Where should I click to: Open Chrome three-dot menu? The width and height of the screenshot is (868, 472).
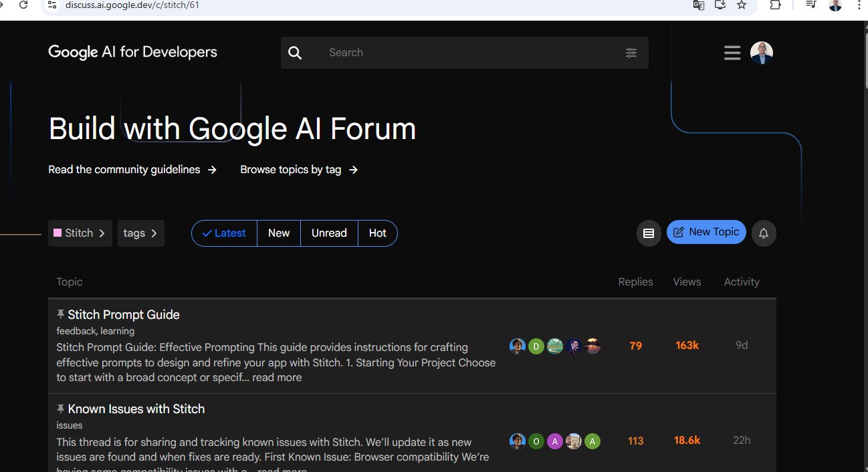click(x=859, y=5)
